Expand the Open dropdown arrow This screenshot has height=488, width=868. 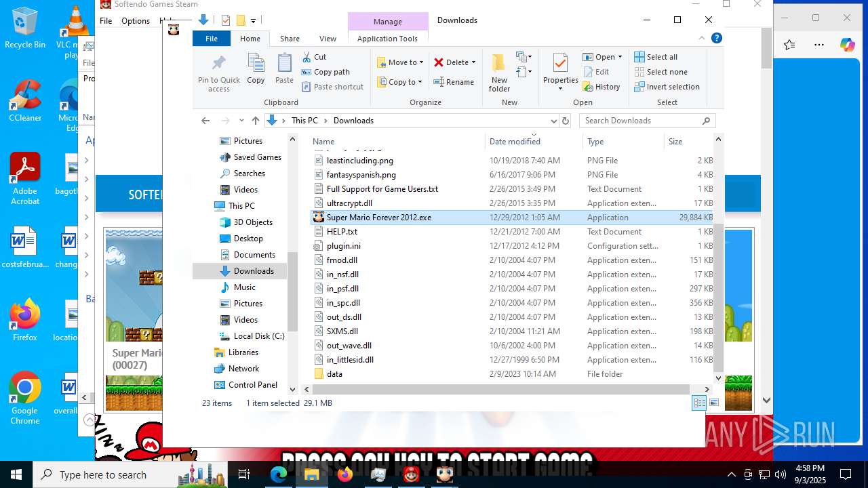tap(620, 57)
